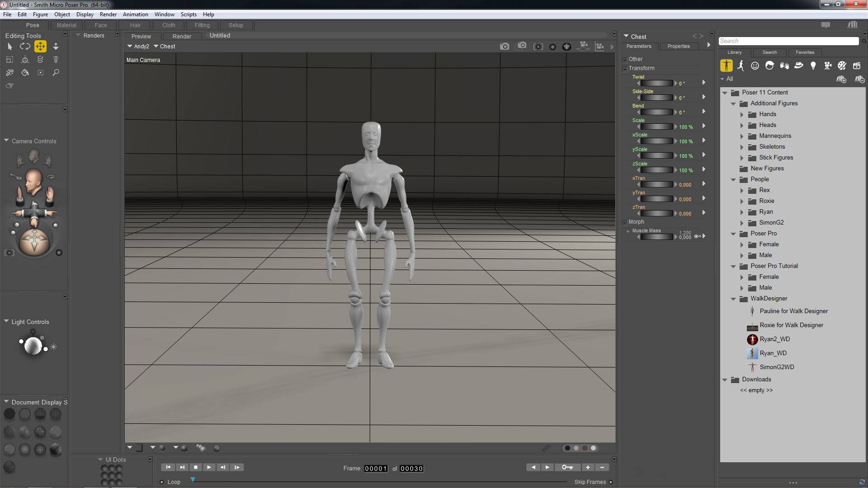This screenshot has height=488, width=868.
Task: Click the library Search input field
Action: (x=788, y=41)
